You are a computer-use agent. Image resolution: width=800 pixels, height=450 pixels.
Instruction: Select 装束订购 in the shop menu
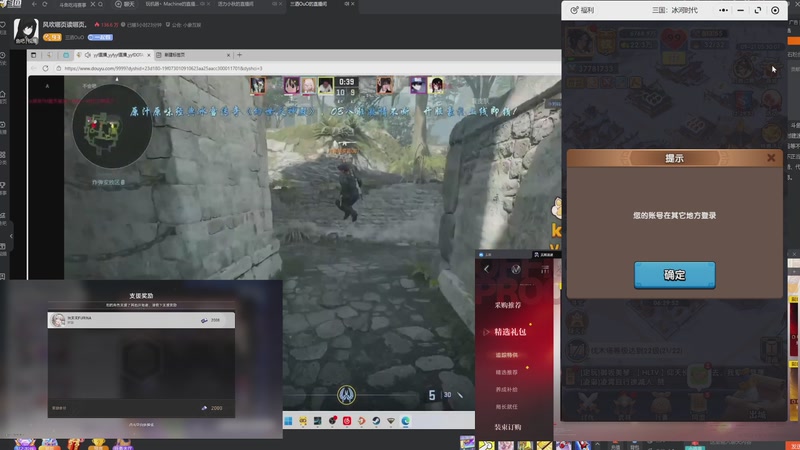pos(508,427)
